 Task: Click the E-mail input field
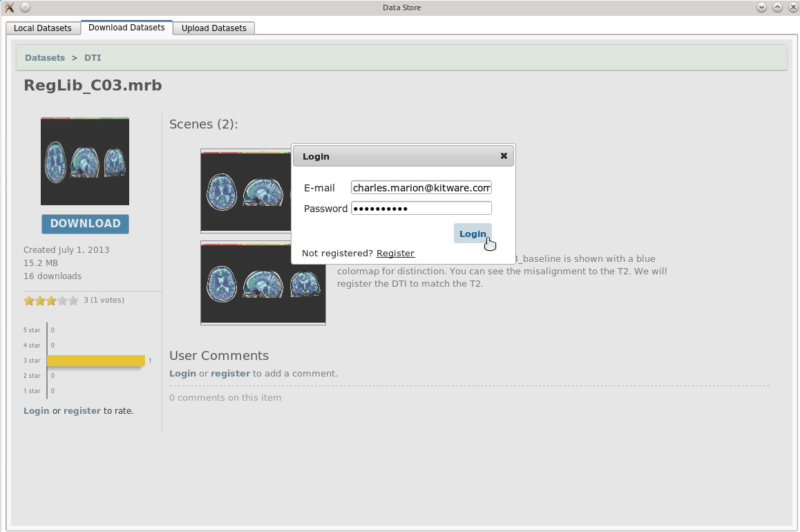(421, 188)
